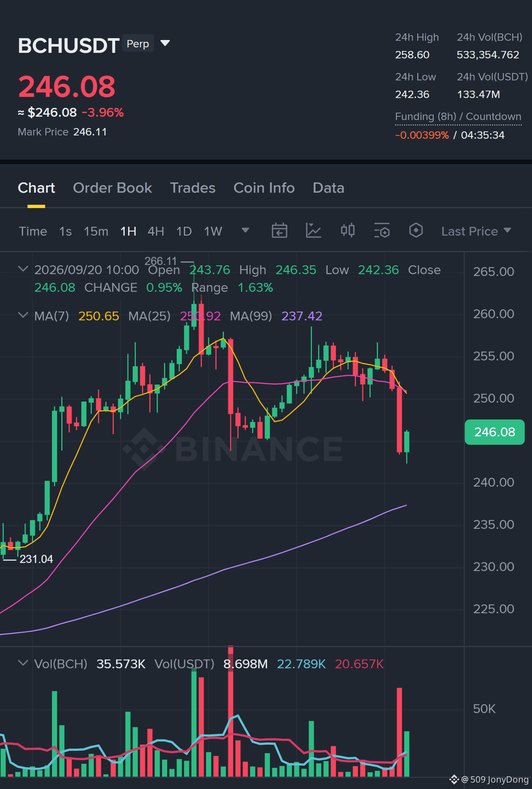Open the Last Price dropdown
The image size is (532, 789).
476,231
